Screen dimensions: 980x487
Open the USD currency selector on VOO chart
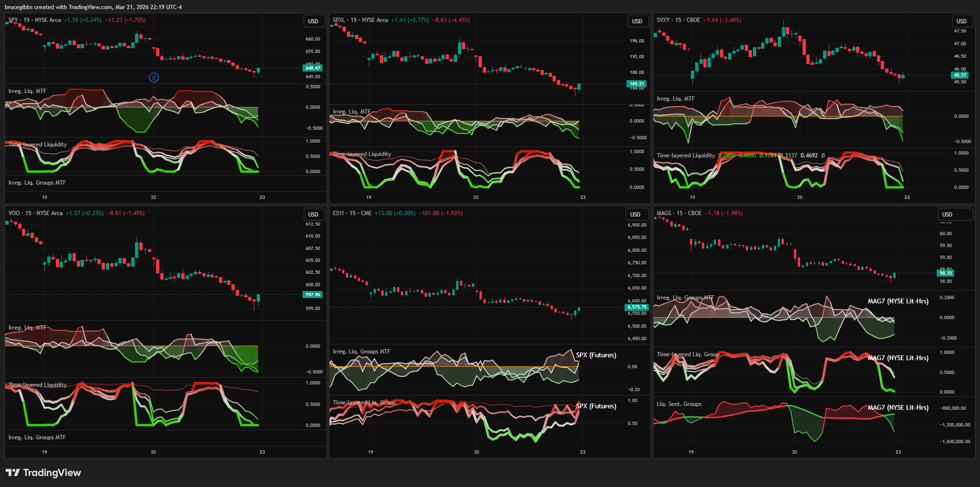(x=313, y=214)
